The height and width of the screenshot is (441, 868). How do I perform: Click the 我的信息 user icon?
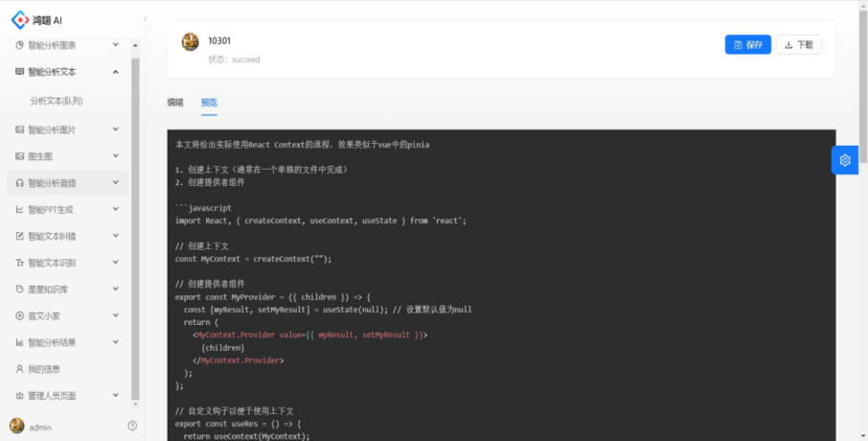click(x=19, y=369)
